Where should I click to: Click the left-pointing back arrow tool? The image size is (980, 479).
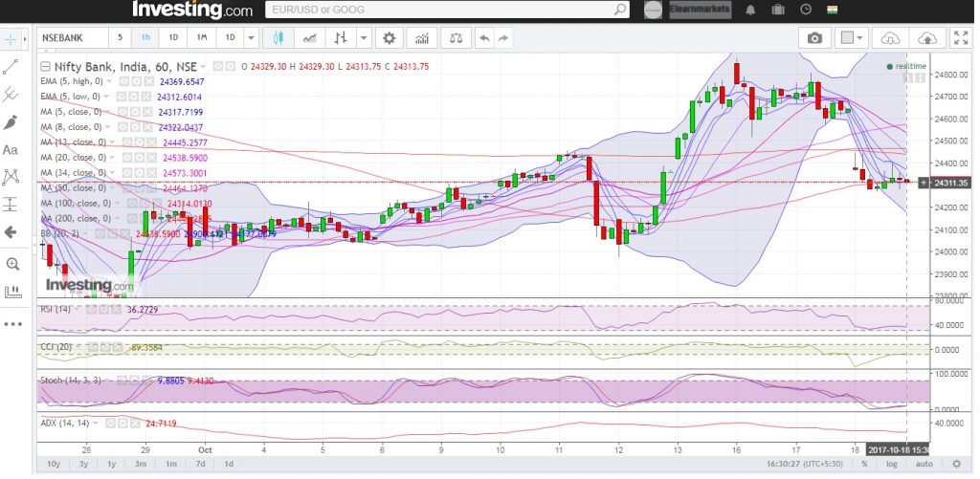(11, 232)
